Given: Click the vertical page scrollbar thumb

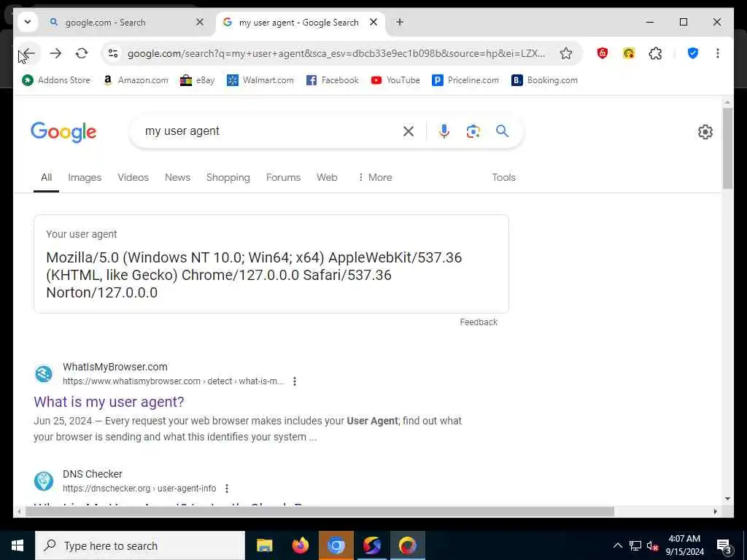Looking at the screenshot, I should pyautogui.click(x=727, y=147).
